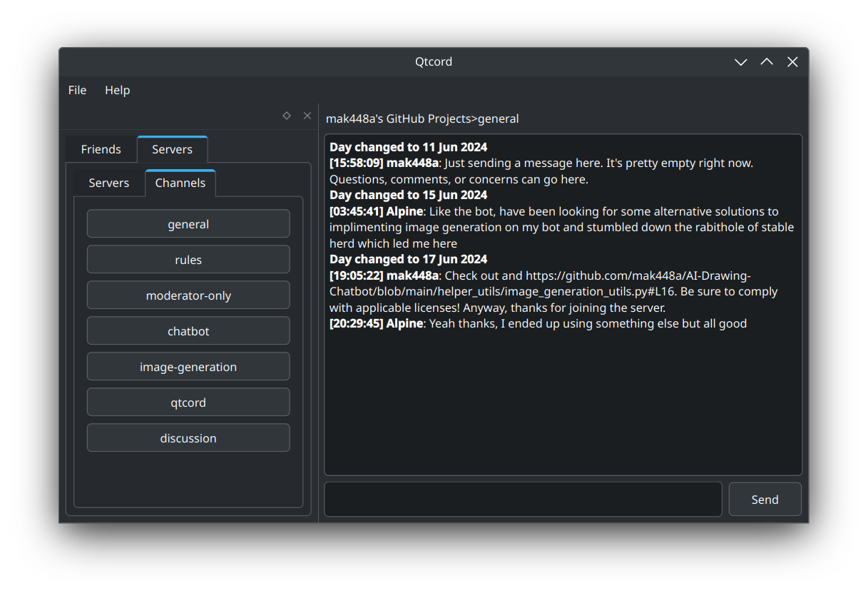
Task: Open the rules channel
Action: (x=188, y=260)
